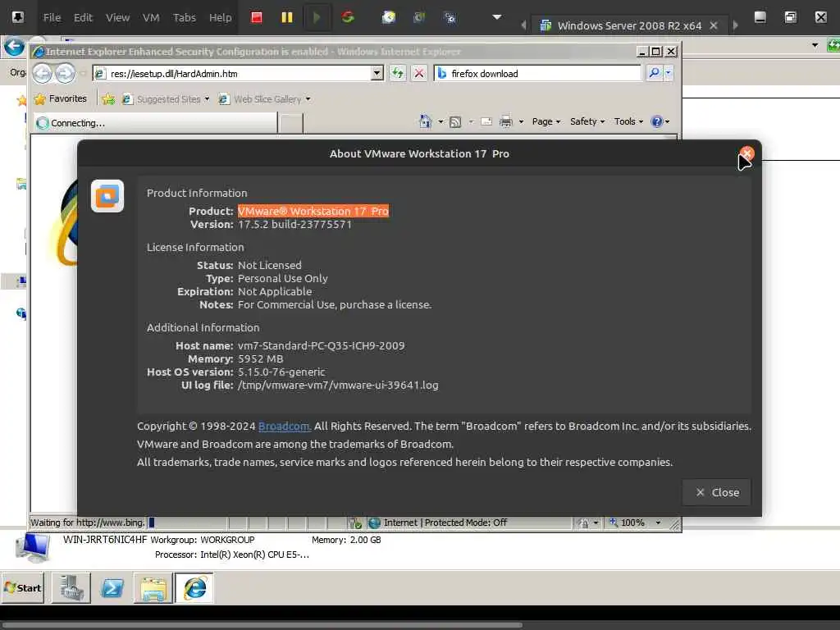
Task: Open Windows Explorer folder on taskbar
Action: coord(153,587)
